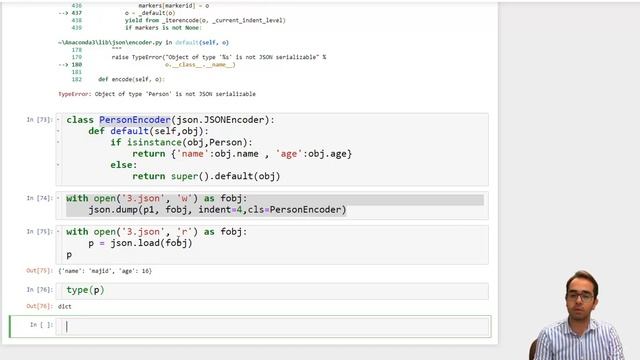Click the Out[76] output prompt
Image resolution: width=640 pixels, height=360 pixels.
pyautogui.click(x=40, y=306)
